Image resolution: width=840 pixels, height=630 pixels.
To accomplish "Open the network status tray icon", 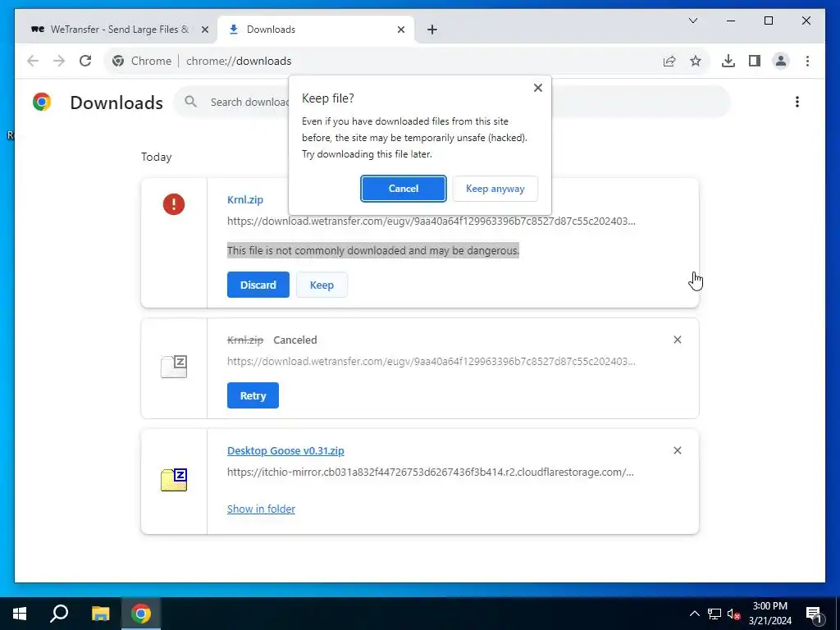I will pos(714,614).
